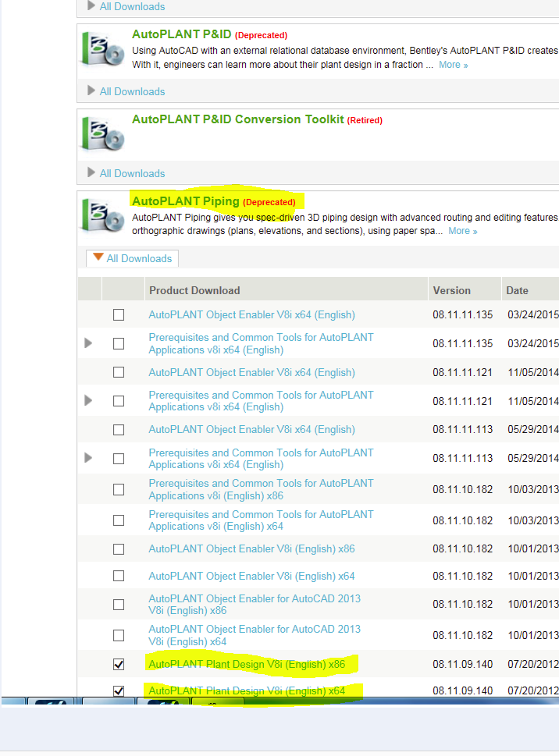Click the P&ID Conversion Toolkit product icon

coord(103,134)
